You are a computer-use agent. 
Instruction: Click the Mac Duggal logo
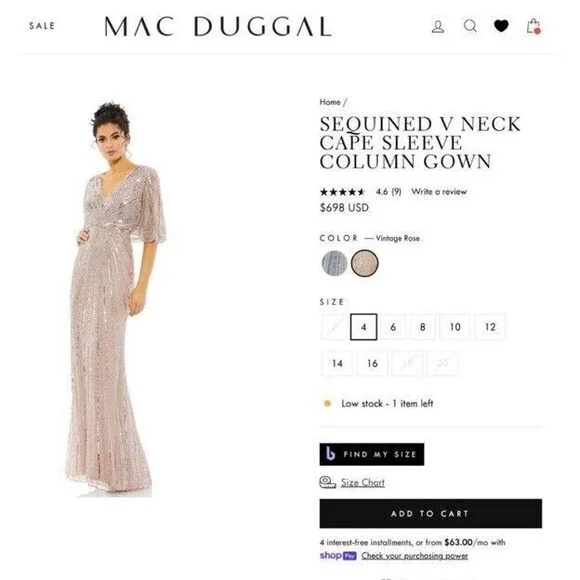[x=218, y=26]
